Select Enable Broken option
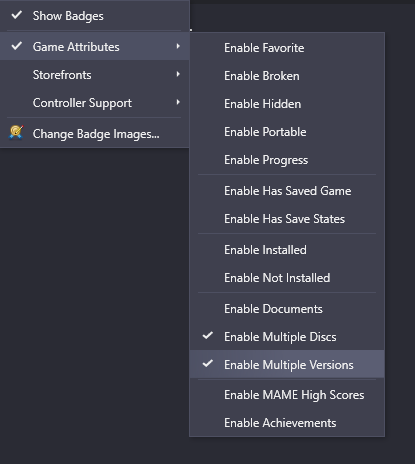Viewport: 415px width, 464px height. [287, 76]
